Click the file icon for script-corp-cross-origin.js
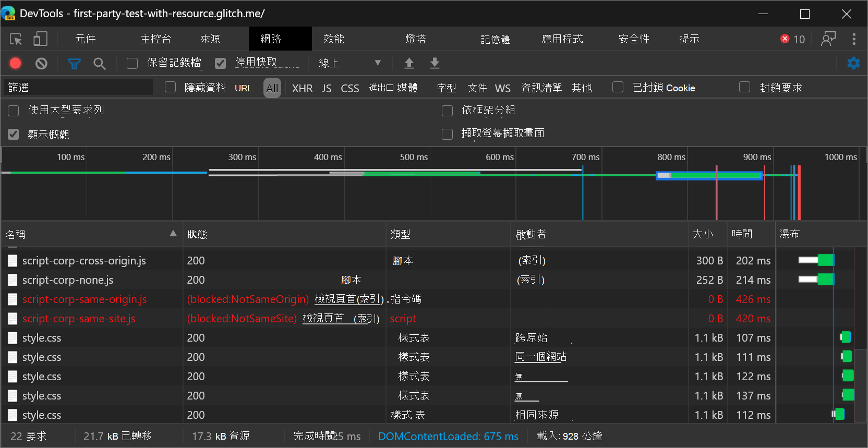Viewport: 868px width, 448px height. coord(13,261)
